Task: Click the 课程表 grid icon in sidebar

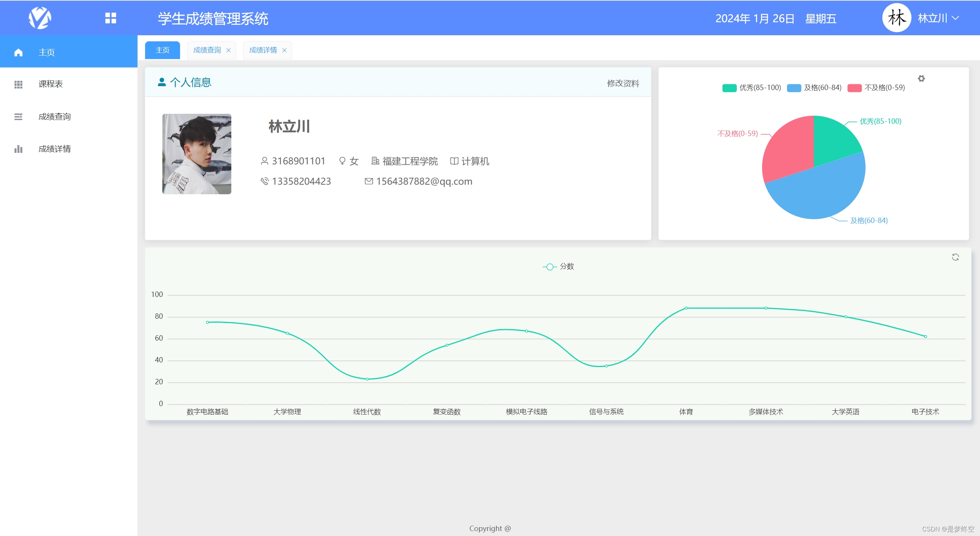Action: tap(18, 84)
